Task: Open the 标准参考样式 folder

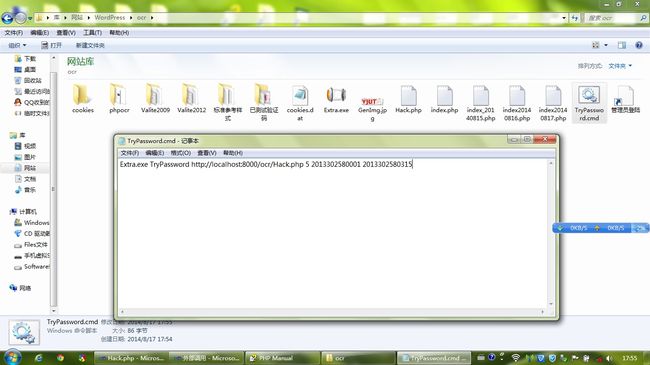Action: 228,102
